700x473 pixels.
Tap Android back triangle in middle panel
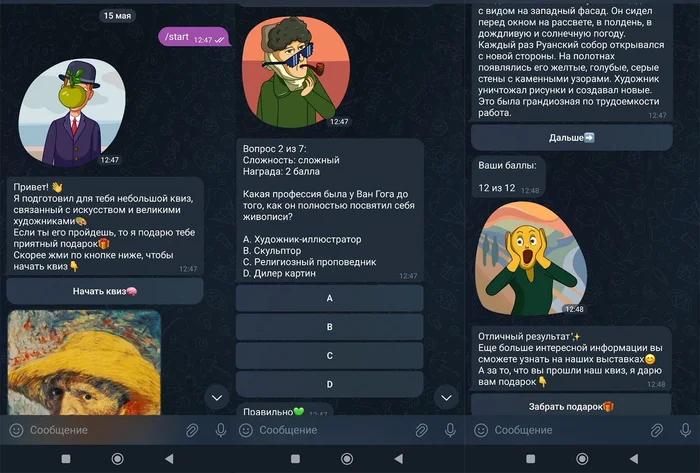pyautogui.click(x=399, y=459)
